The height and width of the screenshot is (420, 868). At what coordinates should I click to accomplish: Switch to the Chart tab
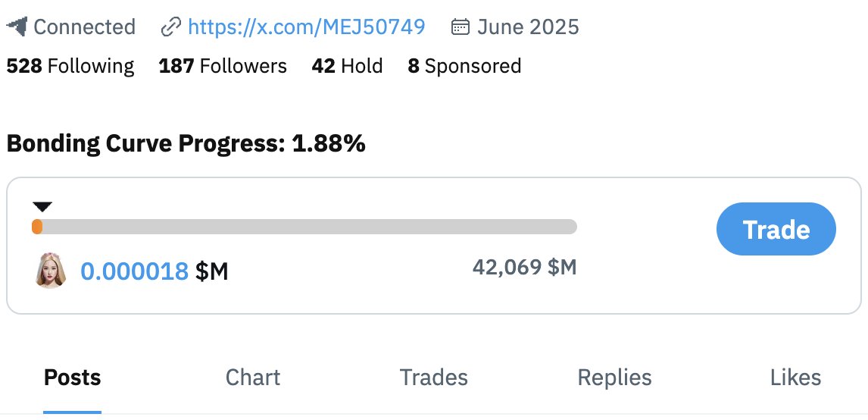click(x=253, y=378)
